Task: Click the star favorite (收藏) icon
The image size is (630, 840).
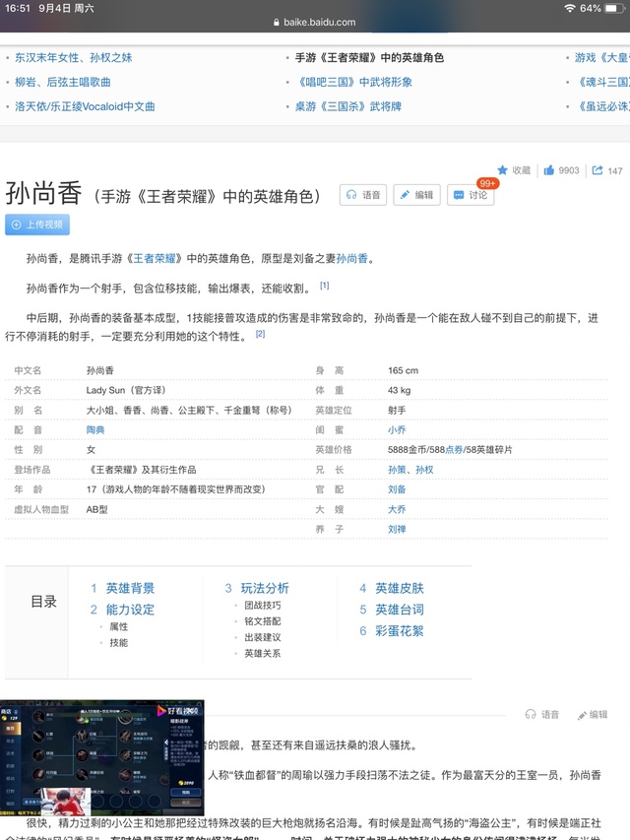Action: (x=502, y=169)
